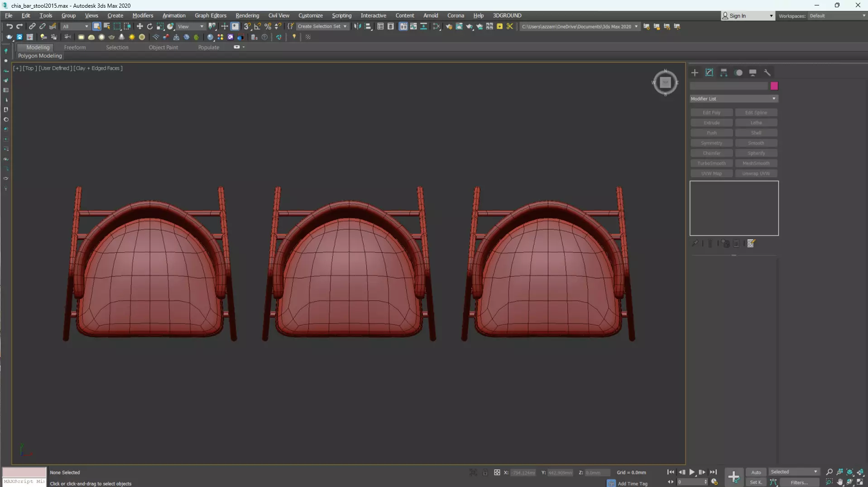Select the Select and Link tool
This screenshot has width=868, height=487.
click(x=32, y=26)
